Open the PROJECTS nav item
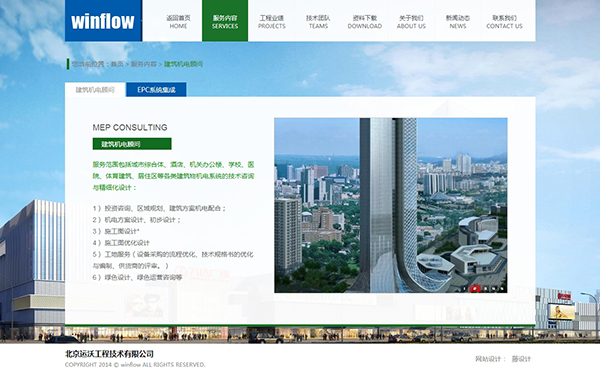This screenshot has height=375, width=600. (x=272, y=22)
